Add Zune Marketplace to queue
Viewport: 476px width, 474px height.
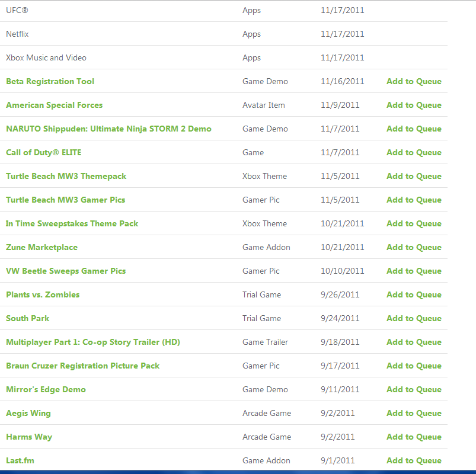pos(414,247)
